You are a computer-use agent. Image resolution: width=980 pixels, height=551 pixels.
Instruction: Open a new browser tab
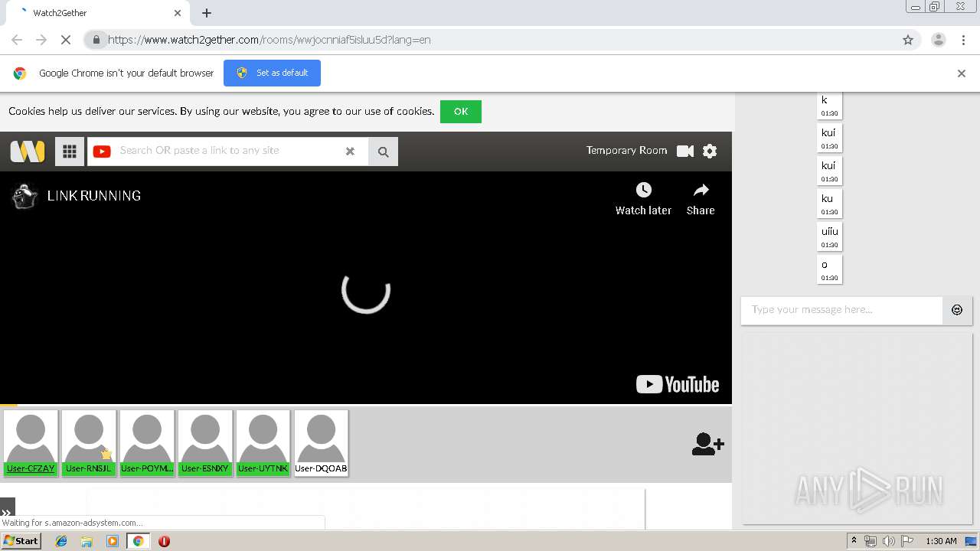pos(207,13)
